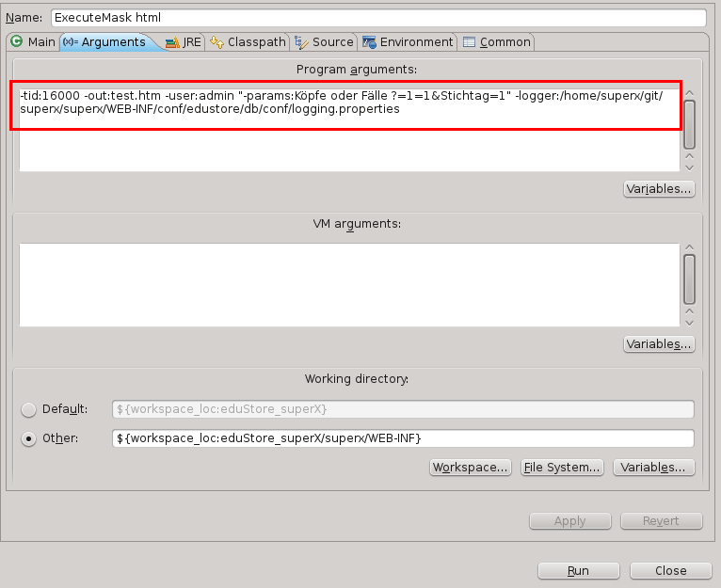
Task: Open Variables for working directory
Action: 653,467
